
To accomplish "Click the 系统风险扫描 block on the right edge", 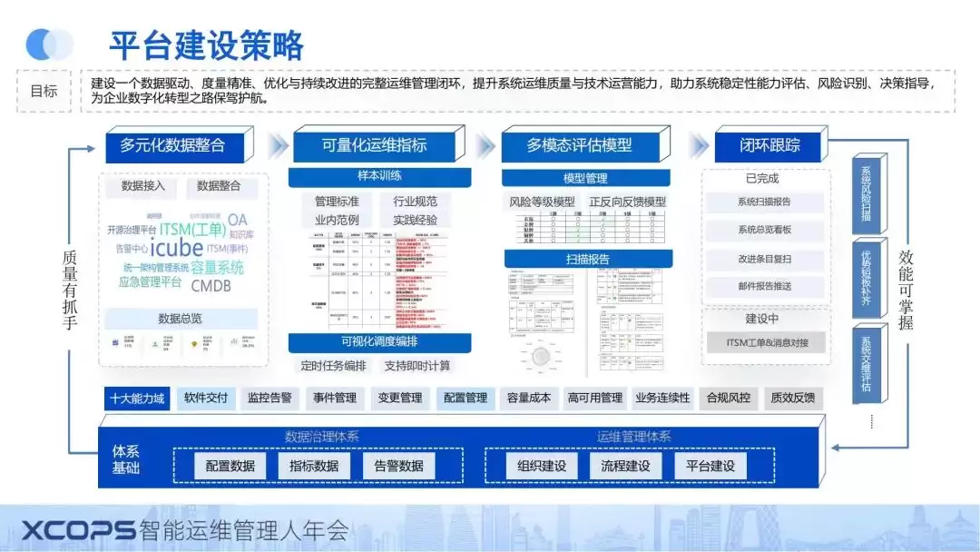I will coord(865,195).
